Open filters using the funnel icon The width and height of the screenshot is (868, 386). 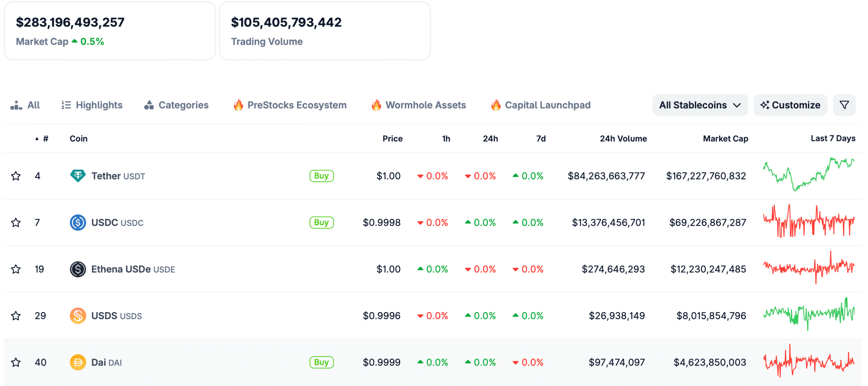[844, 105]
